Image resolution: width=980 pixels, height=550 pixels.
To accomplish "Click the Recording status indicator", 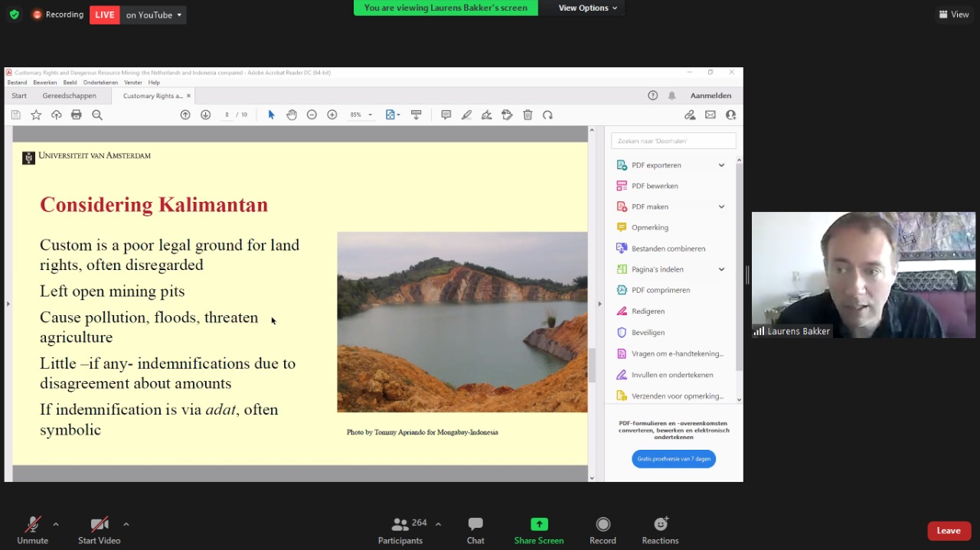I will coord(58,15).
